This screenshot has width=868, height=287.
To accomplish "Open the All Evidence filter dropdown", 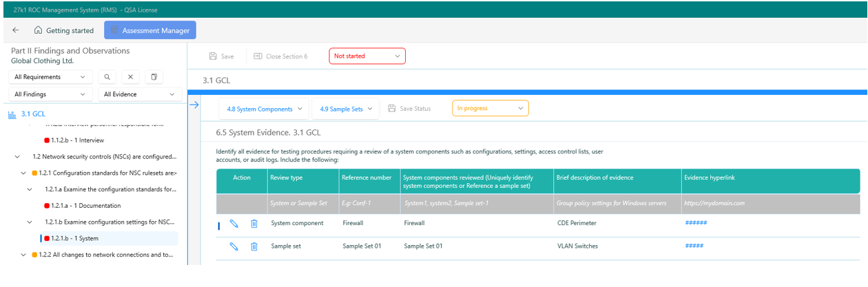I will [139, 94].
